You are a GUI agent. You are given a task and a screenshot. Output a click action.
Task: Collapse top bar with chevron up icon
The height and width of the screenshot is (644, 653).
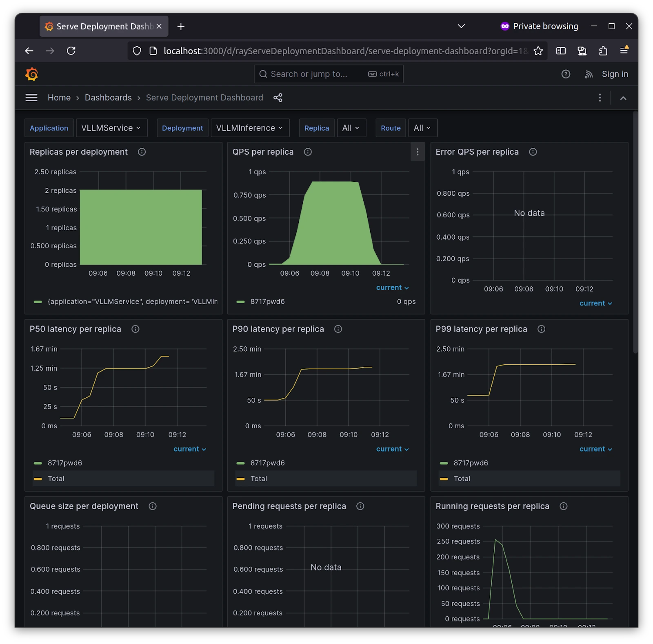[623, 98]
